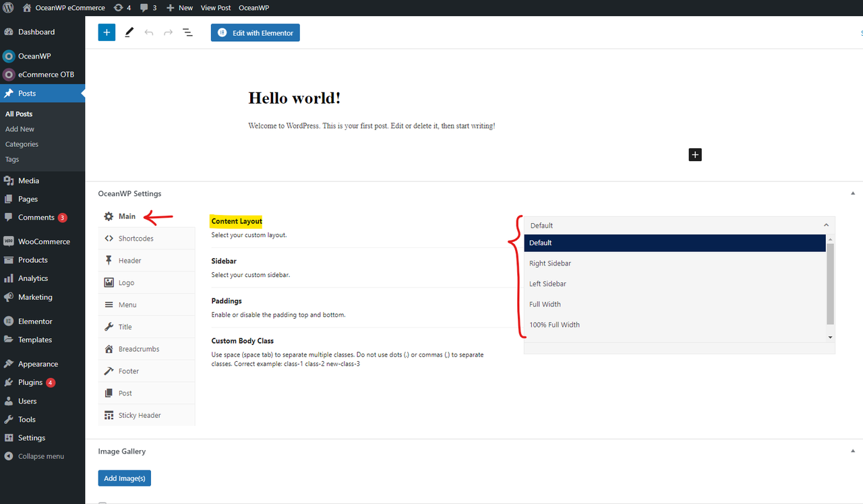Open the sidebar Tools wrench item

point(42,419)
